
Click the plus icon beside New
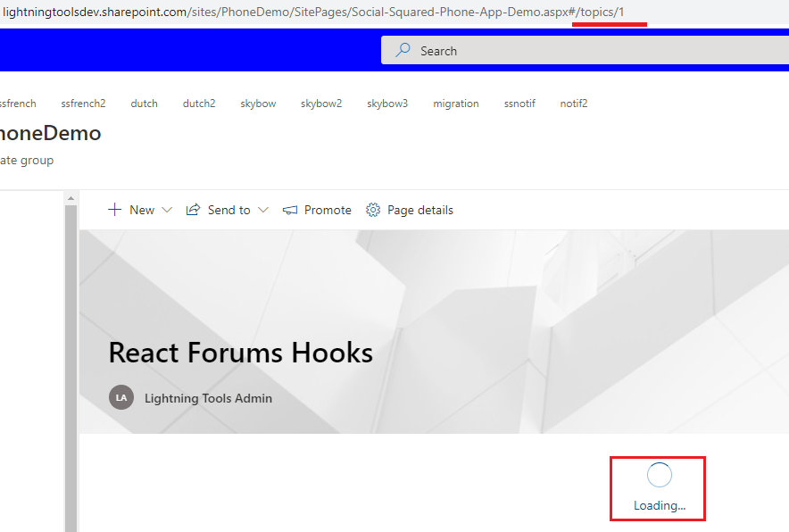click(x=114, y=210)
